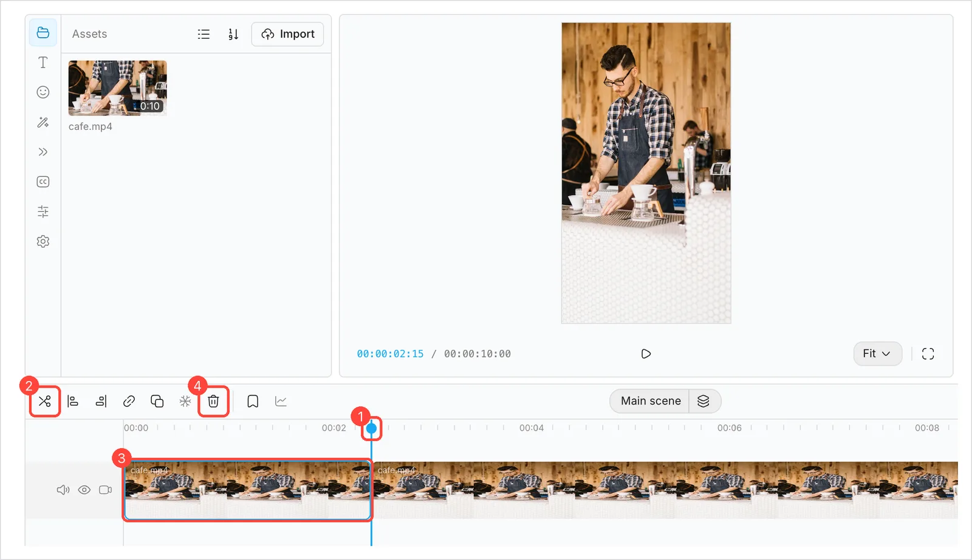Select the first cafe.mp4 timeline clip
Image resolution: width=972 pixels, height=560 pixels.
pyautogui.click(x=247, y=490)
